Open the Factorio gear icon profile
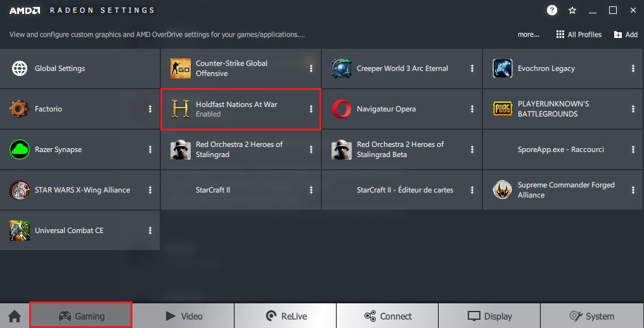The width and height of the screenshot is (644, 328). click(20, 109)
